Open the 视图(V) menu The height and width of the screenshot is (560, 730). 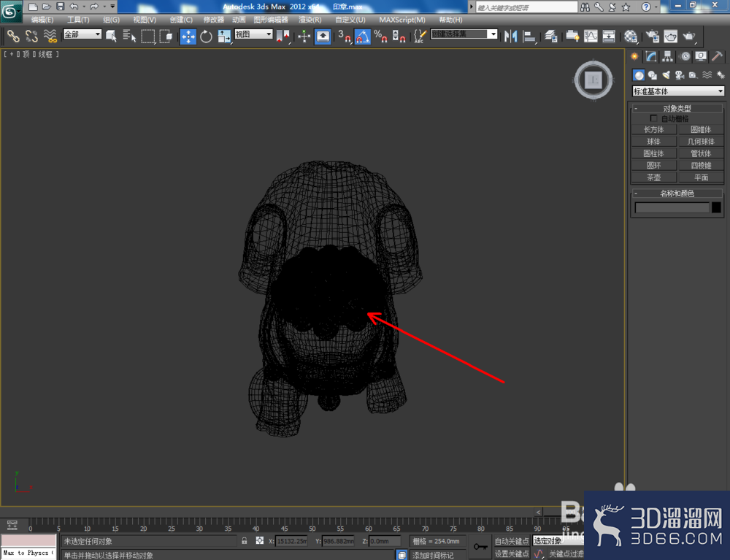(145, 20)
